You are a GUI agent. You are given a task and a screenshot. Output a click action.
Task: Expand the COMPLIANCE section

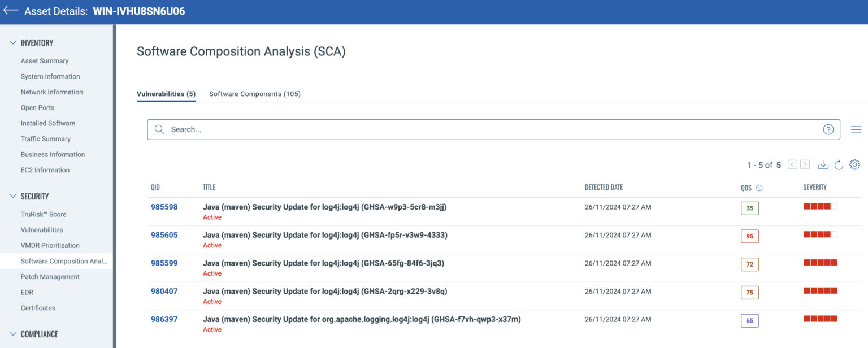click(12, 334)
